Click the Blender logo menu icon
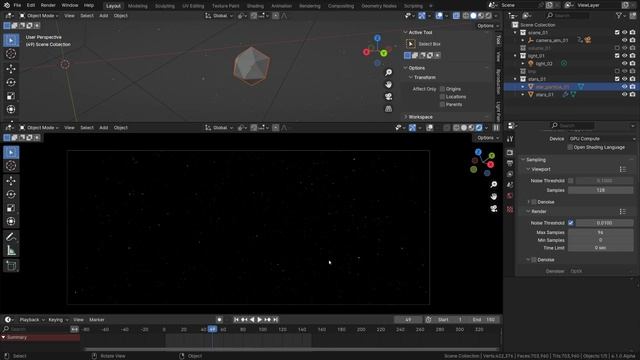 pos(7,5)
